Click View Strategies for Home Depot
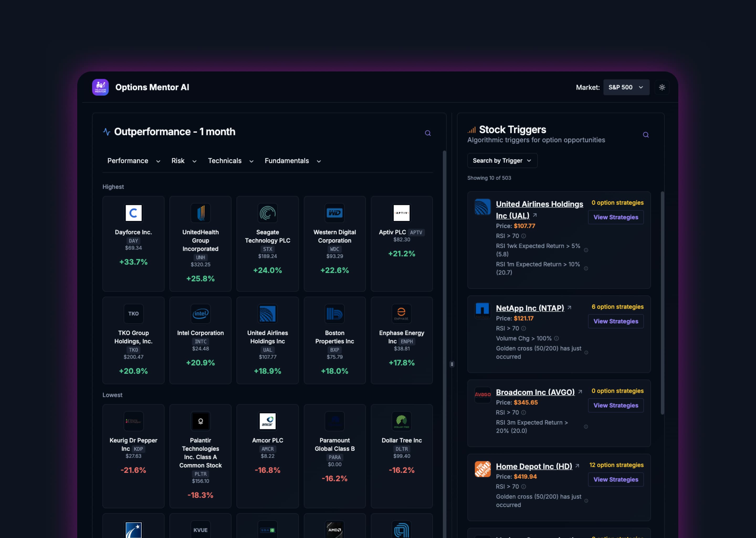 (615, 479)
